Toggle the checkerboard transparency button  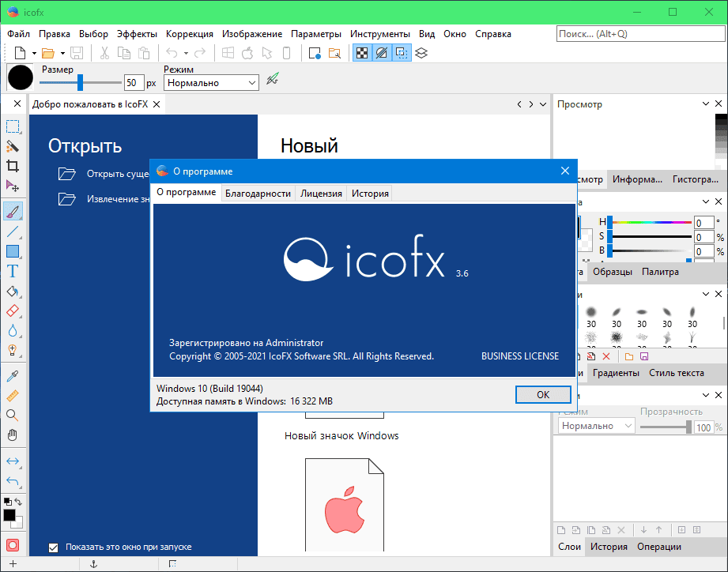pyautogui.click(x=362, y=54)
